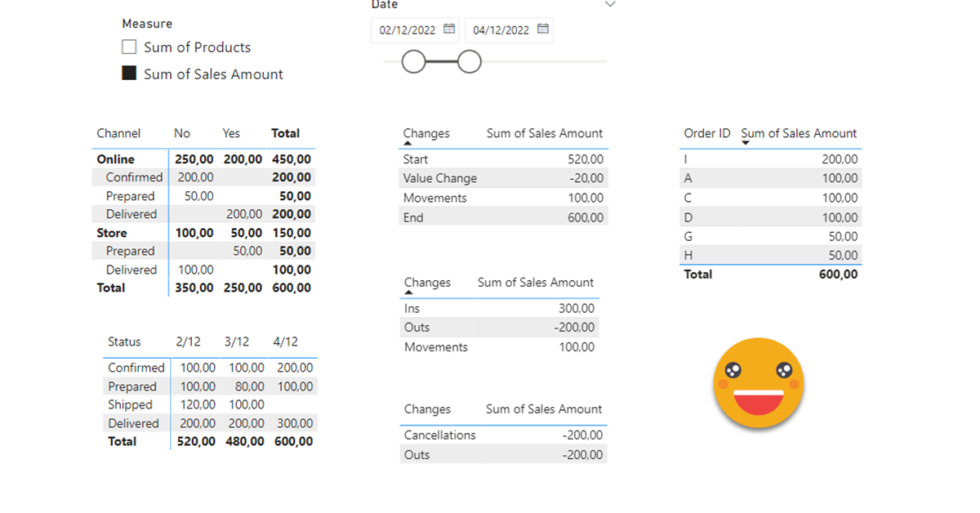Click the sort arrow under the top Changes header
The height and width of the screenshot is (513, 980).
(x=408, y=143)
